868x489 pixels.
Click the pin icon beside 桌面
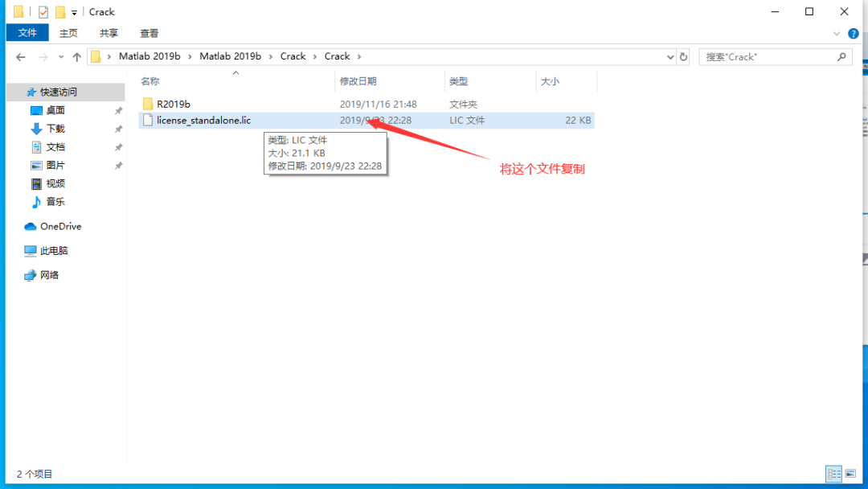[118, 111]
